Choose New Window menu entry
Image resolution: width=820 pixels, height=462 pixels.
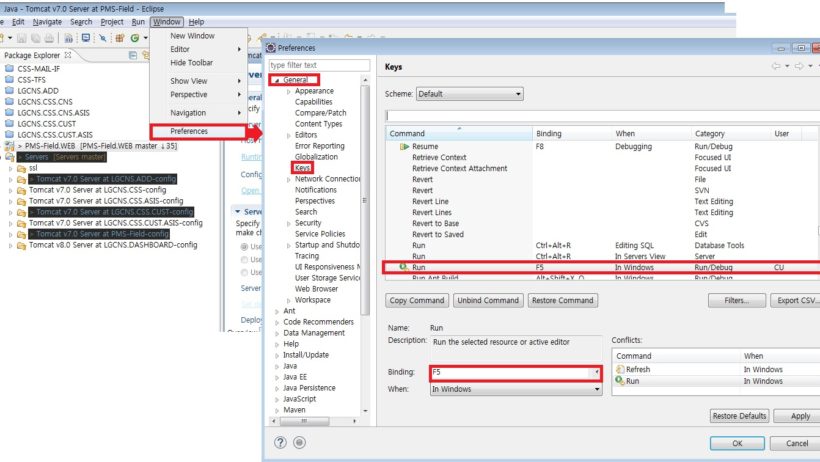pyautogui.click(x=192, y=36)
